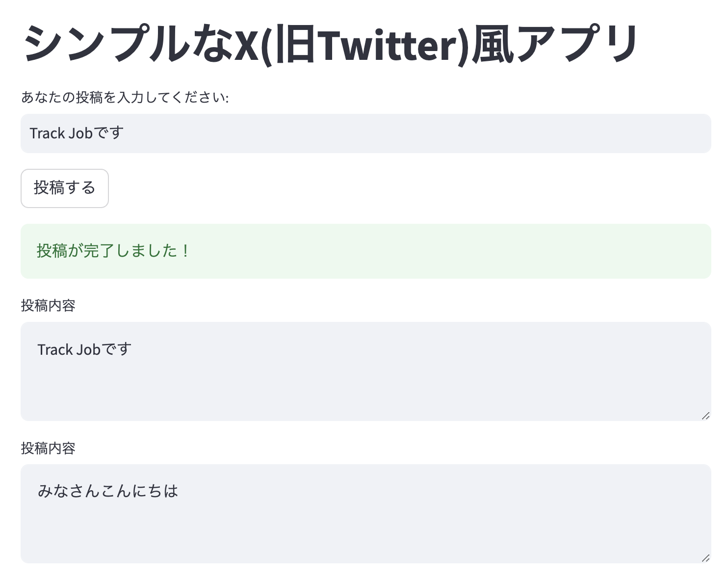The width and height of the screenshot is (728, 580).
Task: Click inside the みなさんこんにちは post textarea
Action: click(365, 514)
